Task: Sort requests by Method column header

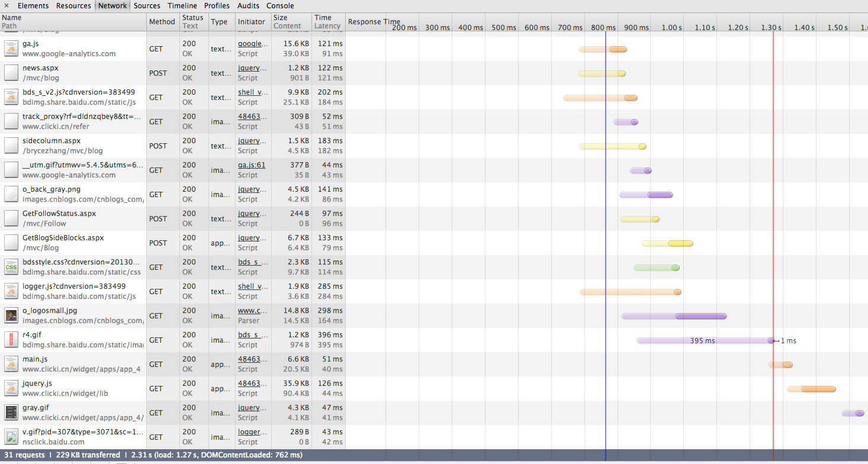Action: [x=162, y=22]
